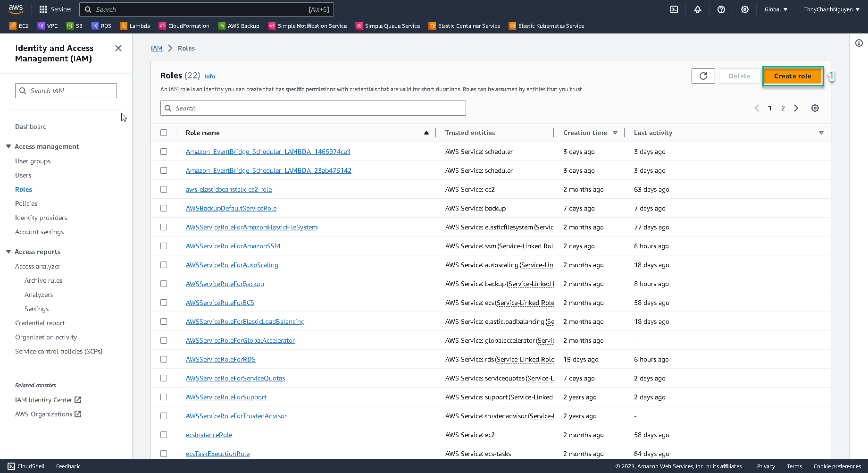Open the help question mark icon

(721, 9)
